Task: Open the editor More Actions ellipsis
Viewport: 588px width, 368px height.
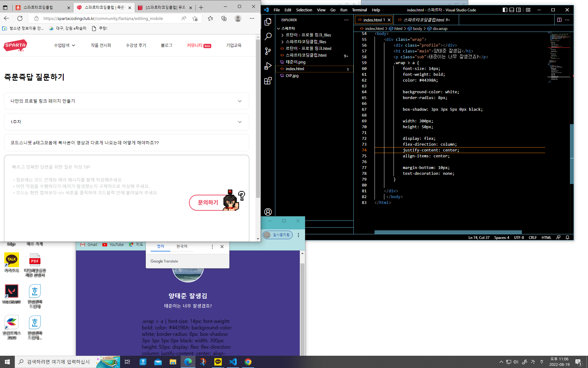Action: [x=567, y=20]
